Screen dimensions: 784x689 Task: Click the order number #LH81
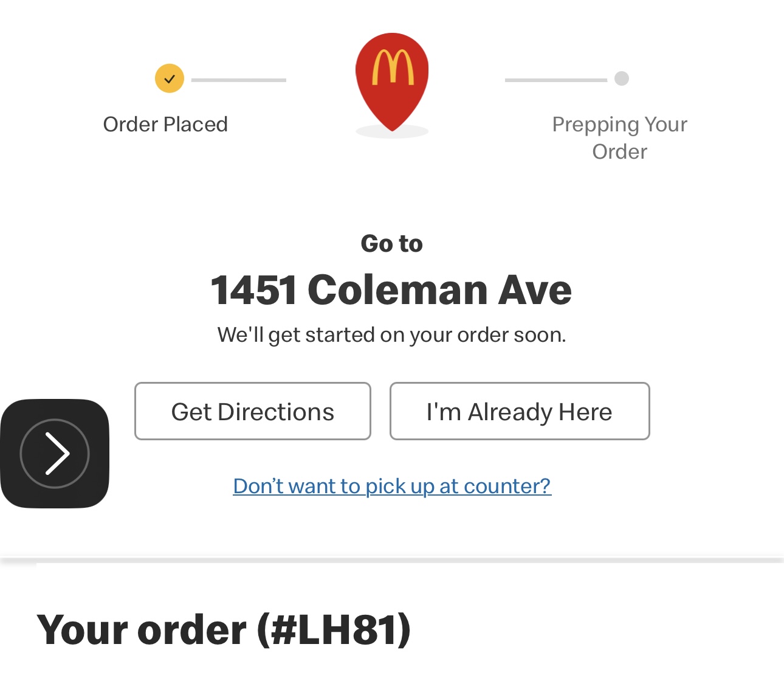click(334, 629)
